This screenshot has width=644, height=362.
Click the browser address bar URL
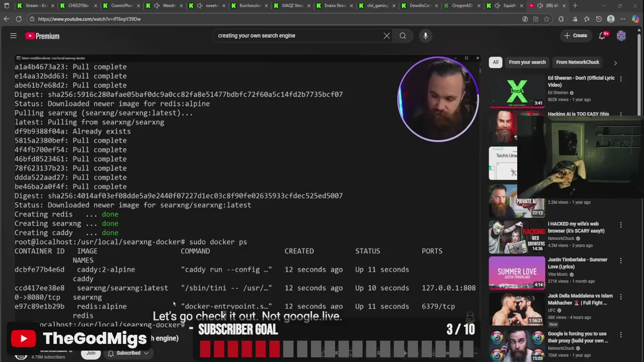[89, 19]
